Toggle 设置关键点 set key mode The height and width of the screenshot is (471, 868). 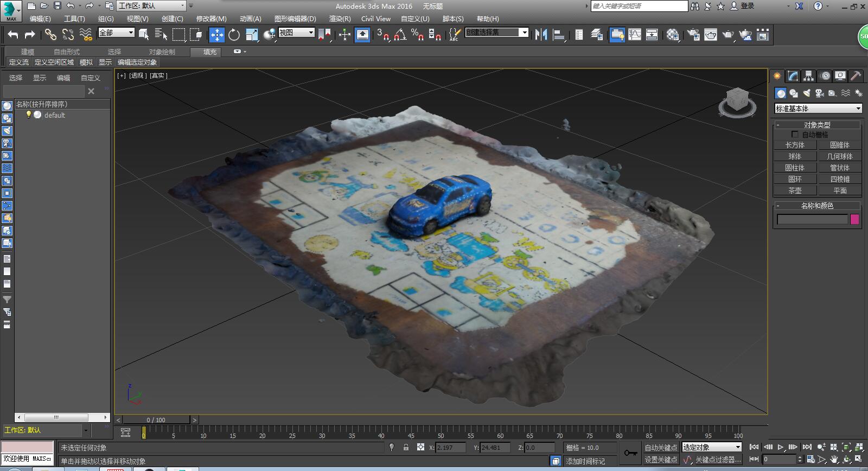pos(661,460)
